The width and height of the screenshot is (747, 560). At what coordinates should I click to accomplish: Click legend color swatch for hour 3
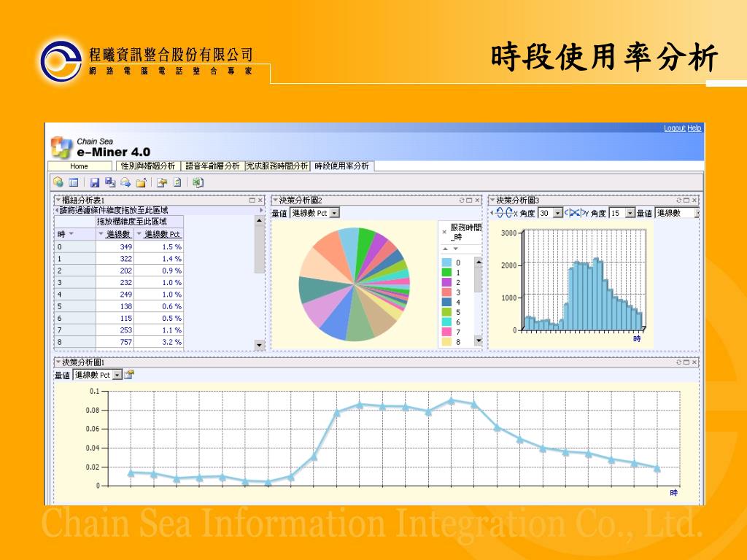coord(446,292)
